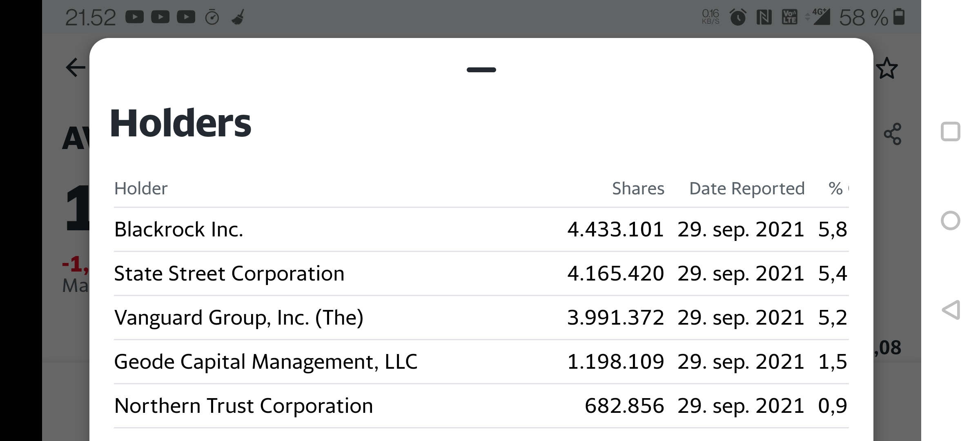Tap Northern Trust Corporation row

(x=481, y=406)
